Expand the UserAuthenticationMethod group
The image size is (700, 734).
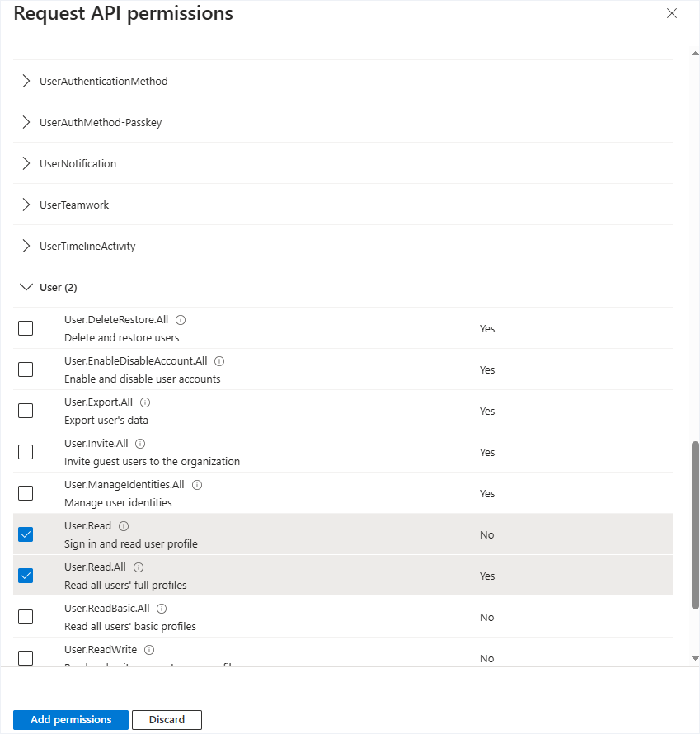coord(103,82)
